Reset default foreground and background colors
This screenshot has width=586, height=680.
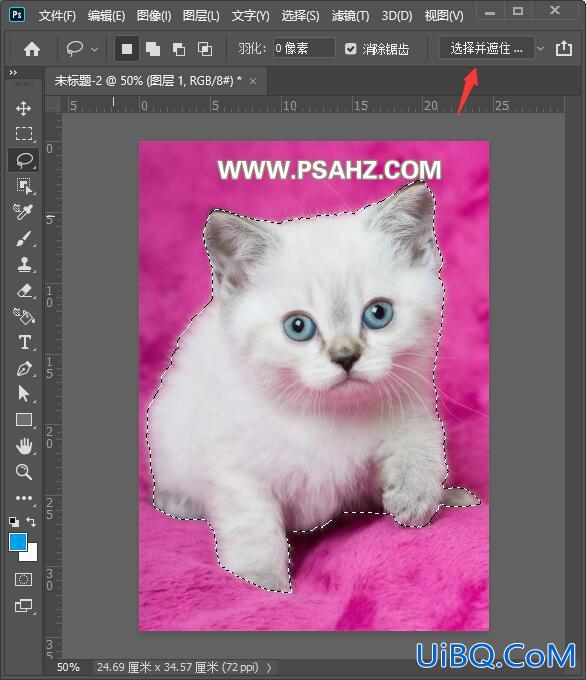13,521
